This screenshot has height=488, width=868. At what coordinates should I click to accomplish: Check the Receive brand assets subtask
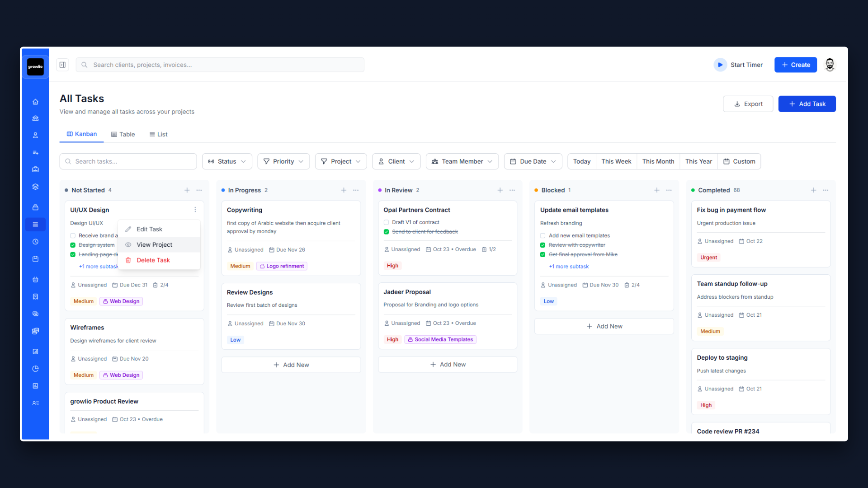pyautogui.click(x=73, y=235)
